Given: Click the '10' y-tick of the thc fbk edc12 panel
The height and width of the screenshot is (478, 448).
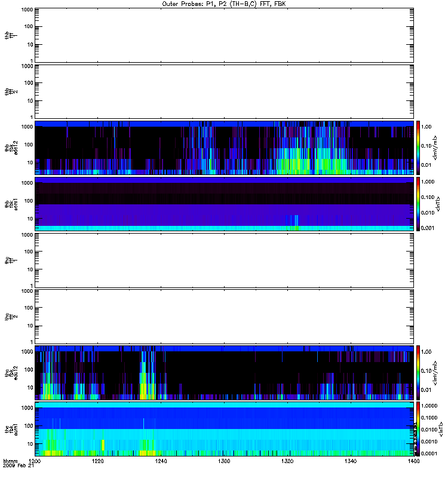Looking at the screenshot, I should 30,388.
